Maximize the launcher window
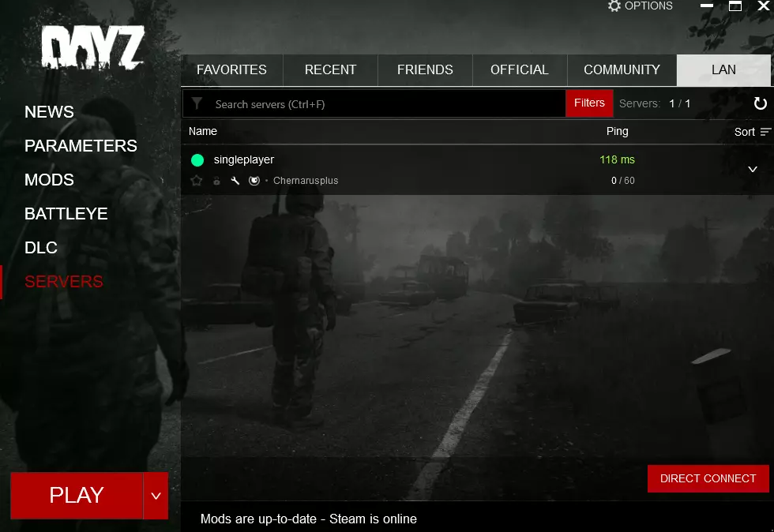The width and height of the screenshot is (774, 532). pyautogui.click(x=735, y=6)
